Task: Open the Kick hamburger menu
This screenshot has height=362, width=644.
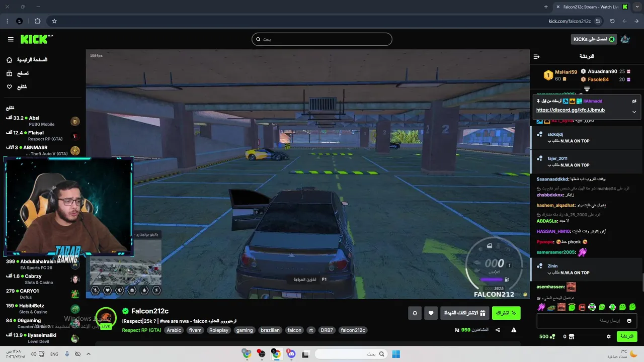Action: [11, 39]
